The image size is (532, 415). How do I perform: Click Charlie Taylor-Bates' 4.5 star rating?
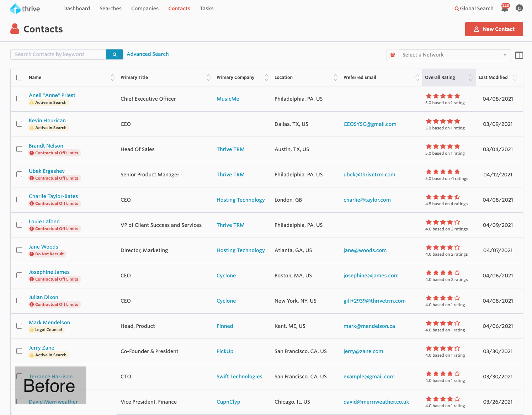(x=443, y=197)
